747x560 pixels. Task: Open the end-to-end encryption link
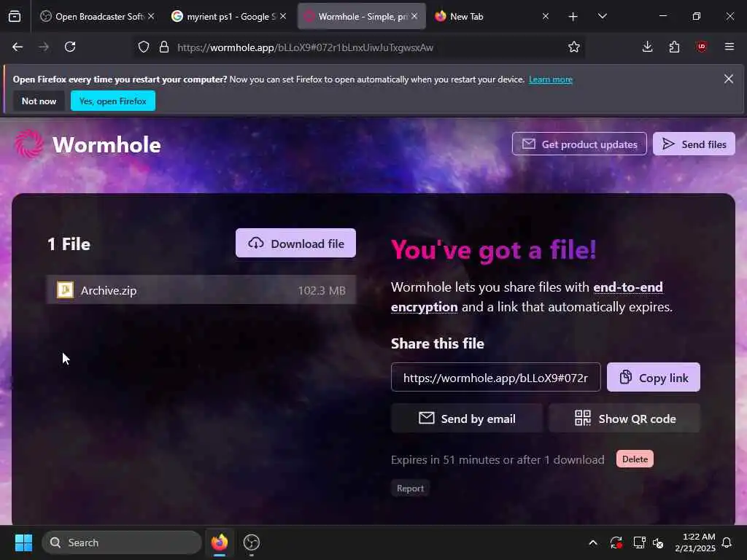527,297
